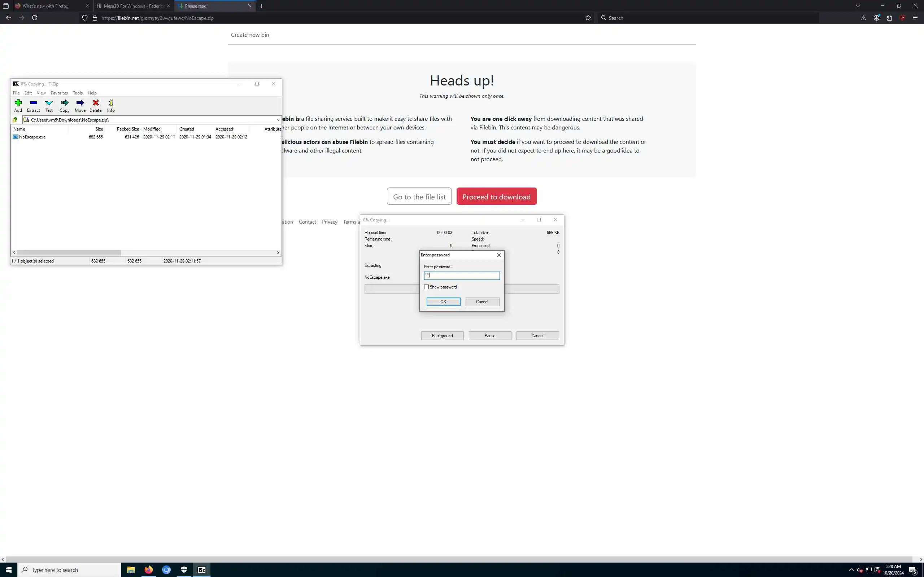Open Firefox list all tabs dropdown

(858, 6)
